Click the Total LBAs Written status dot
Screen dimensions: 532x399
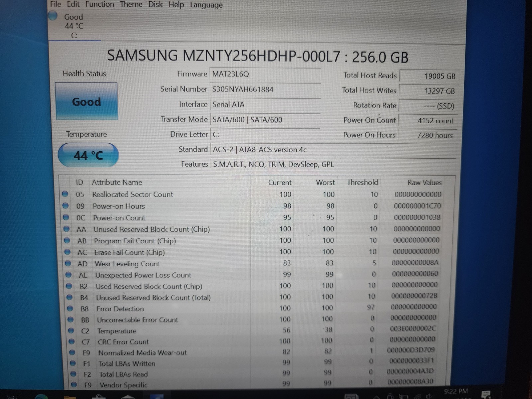click(73, 363)
